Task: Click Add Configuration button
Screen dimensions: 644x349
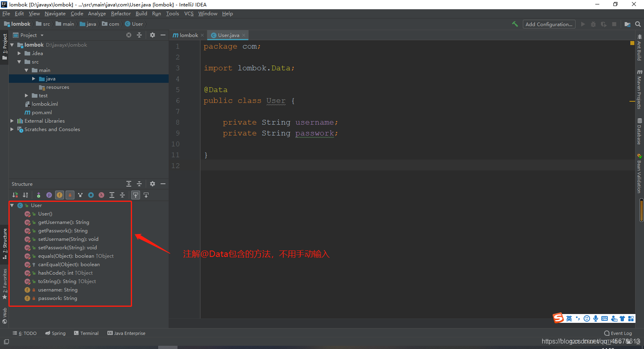Action: [x=549, y=24]
